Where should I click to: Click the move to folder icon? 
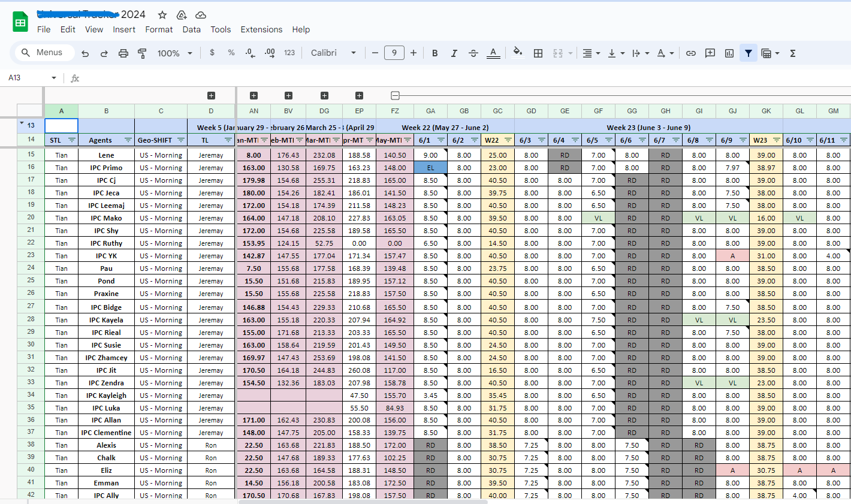coord(182,15)
